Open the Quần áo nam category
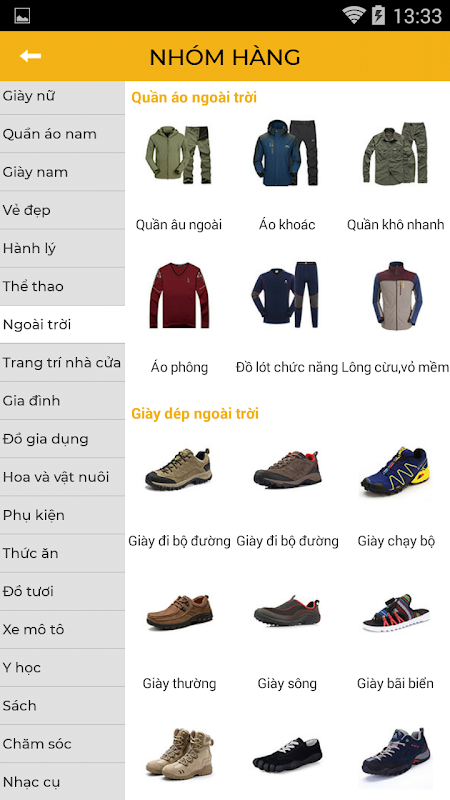The height and width of the screenshot is (800, 450). click(62, 134)
